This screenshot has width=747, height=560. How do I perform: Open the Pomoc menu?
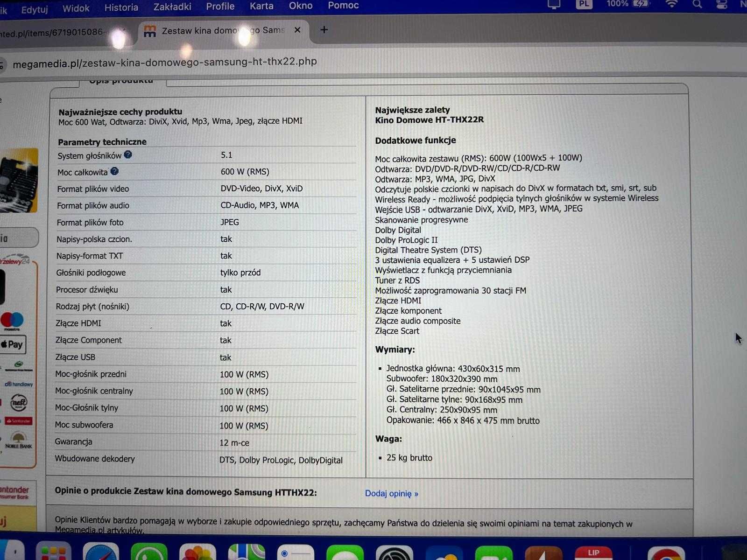(x=343, y=5)
